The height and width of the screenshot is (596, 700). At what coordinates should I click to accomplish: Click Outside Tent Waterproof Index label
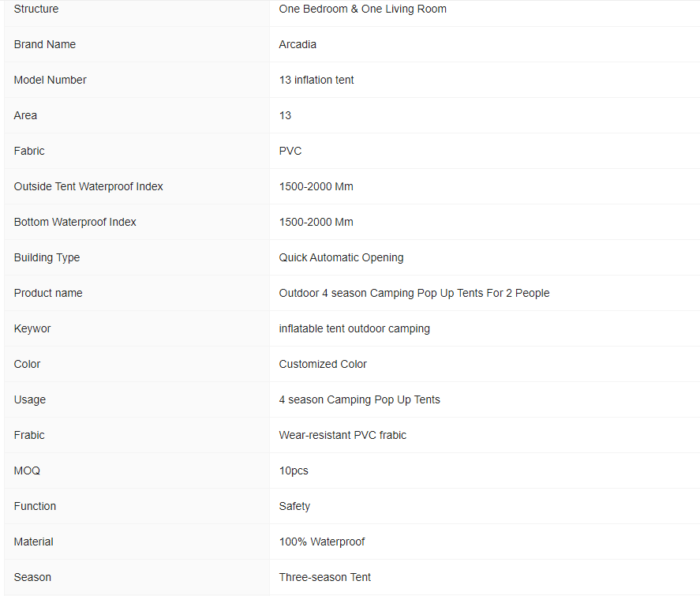pyautogui.click(x=88, y=186)
